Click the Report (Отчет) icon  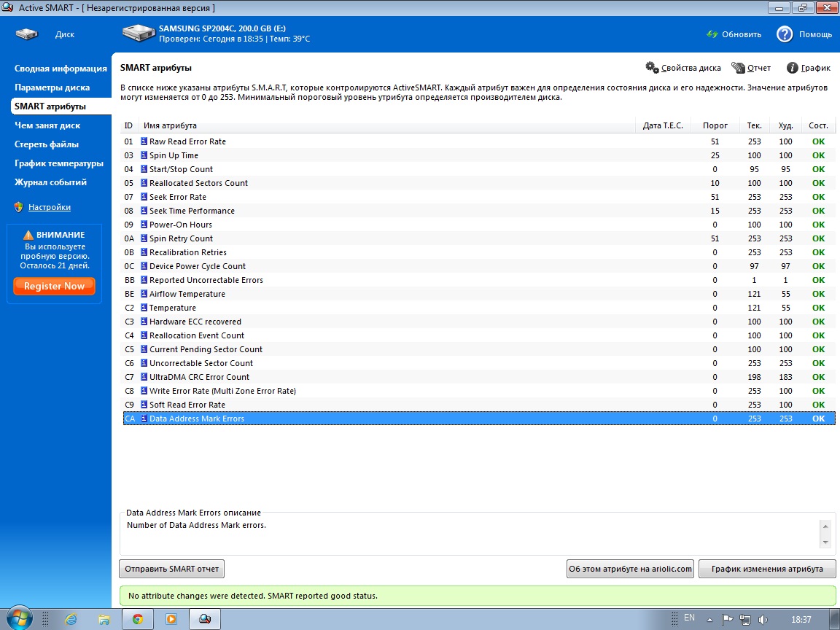click(738, 68)
